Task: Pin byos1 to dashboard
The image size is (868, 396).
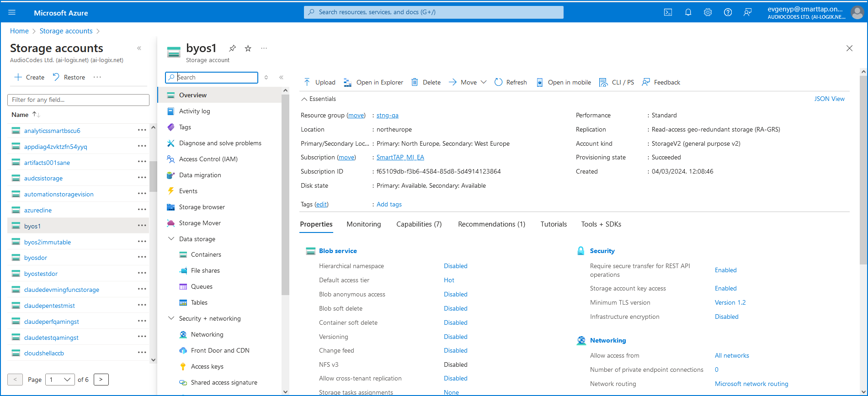Action: [232, 48]
